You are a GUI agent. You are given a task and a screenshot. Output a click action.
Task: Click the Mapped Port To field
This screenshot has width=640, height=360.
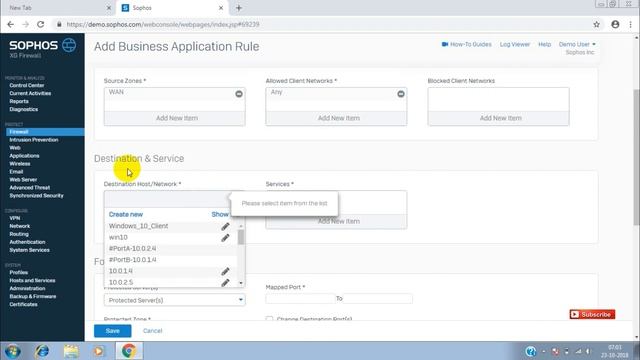pyautogui.click(x=378, y=299)
